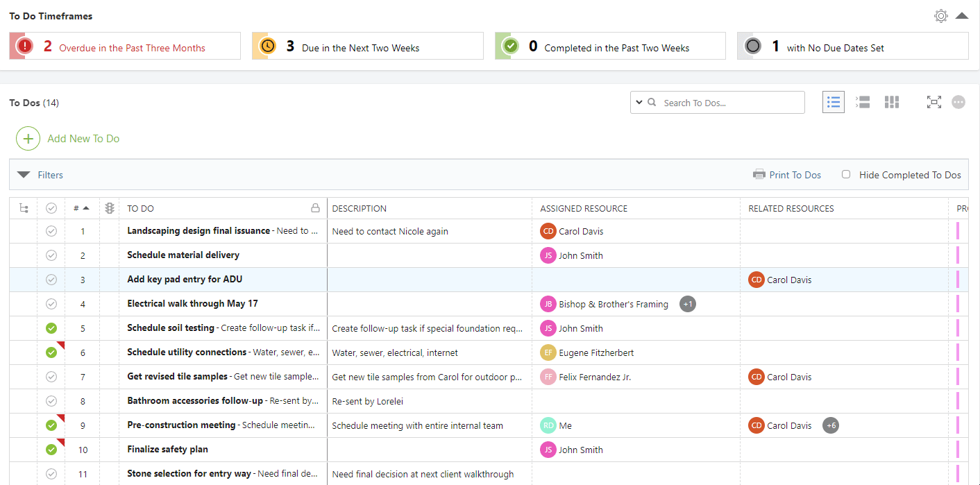Click the pink progress bar on row one
The width and height of the screenshot is (980, 485).
959,230
